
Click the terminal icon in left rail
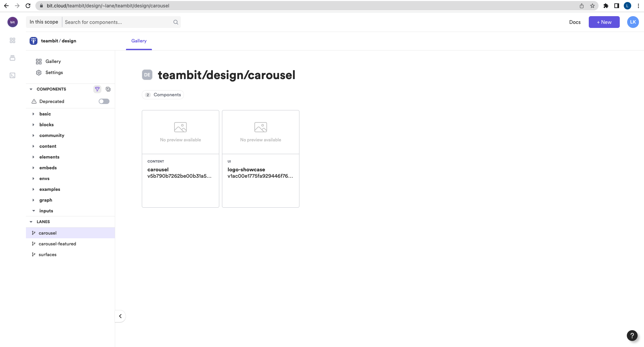pos(12,75)
